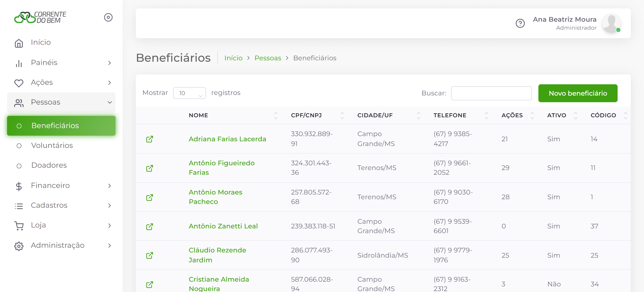
Task: Click the Novo beneficiário button
Action: tap(578, 93)
